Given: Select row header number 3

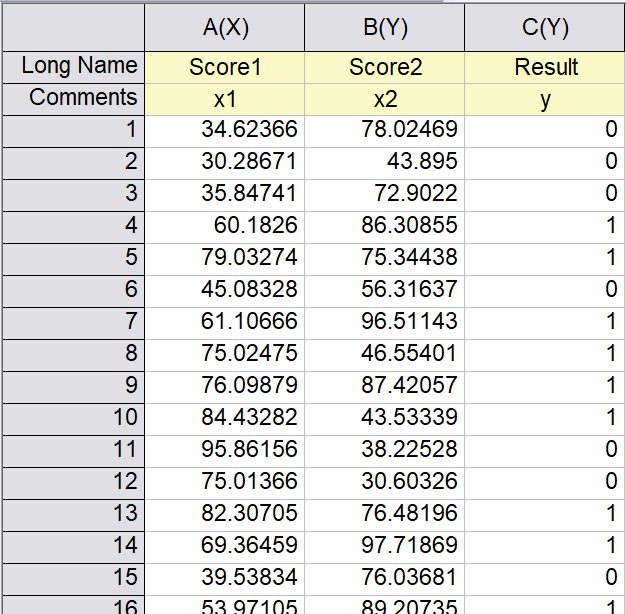Looking at the screenshot, I should (73, 195).
